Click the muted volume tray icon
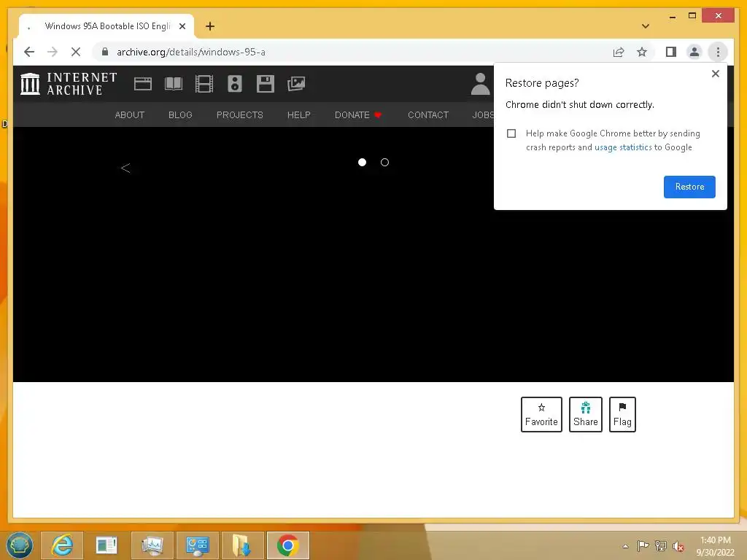Image resolution: width=747 pixels, height=560 pixels. tap(678, 546)
